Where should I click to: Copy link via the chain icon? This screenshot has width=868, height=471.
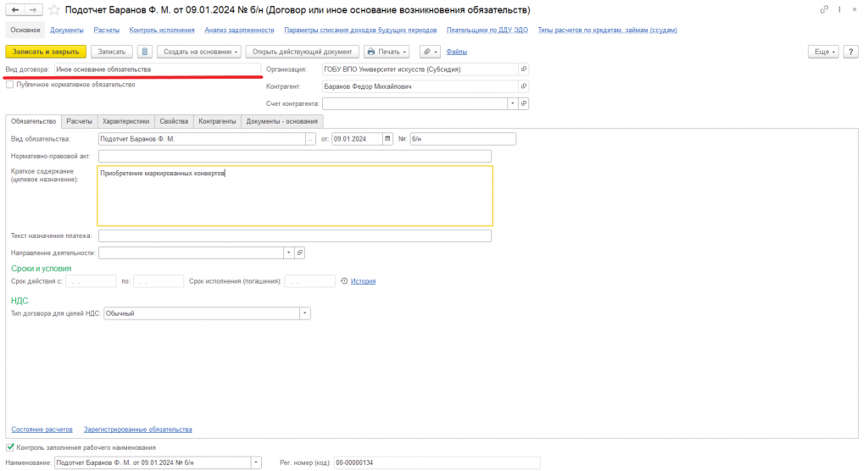pyautogui.click(x=824, y=9)
